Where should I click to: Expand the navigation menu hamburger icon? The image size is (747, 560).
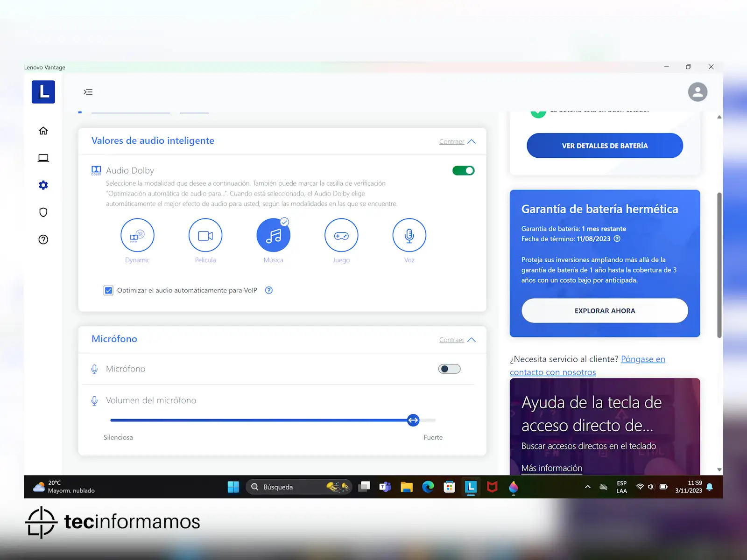[88, 92]
